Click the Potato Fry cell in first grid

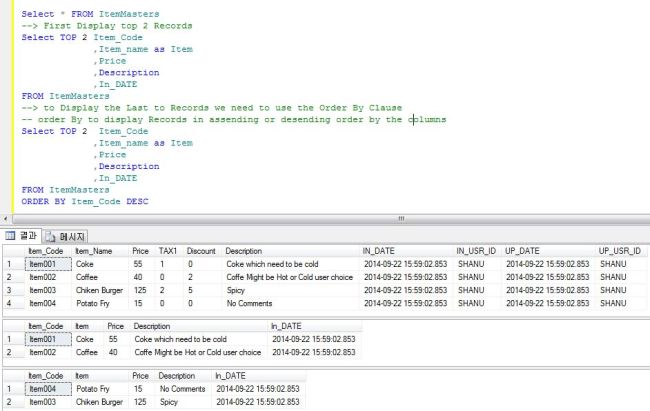pos(100,303)
